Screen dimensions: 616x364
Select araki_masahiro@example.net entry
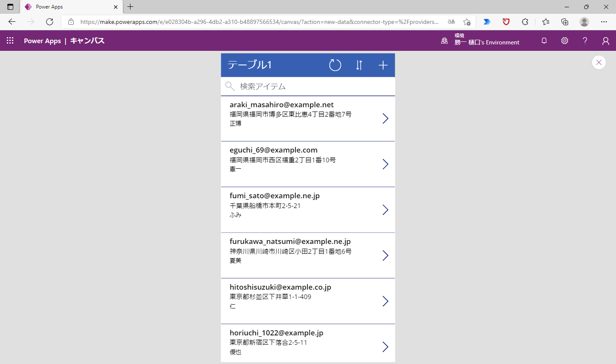pyautogui.click(x=281, y=105)
